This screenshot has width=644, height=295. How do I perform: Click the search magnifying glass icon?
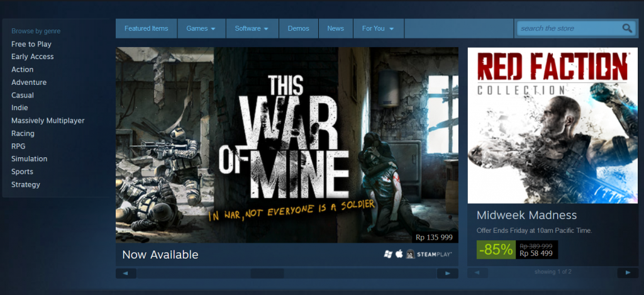627,28
